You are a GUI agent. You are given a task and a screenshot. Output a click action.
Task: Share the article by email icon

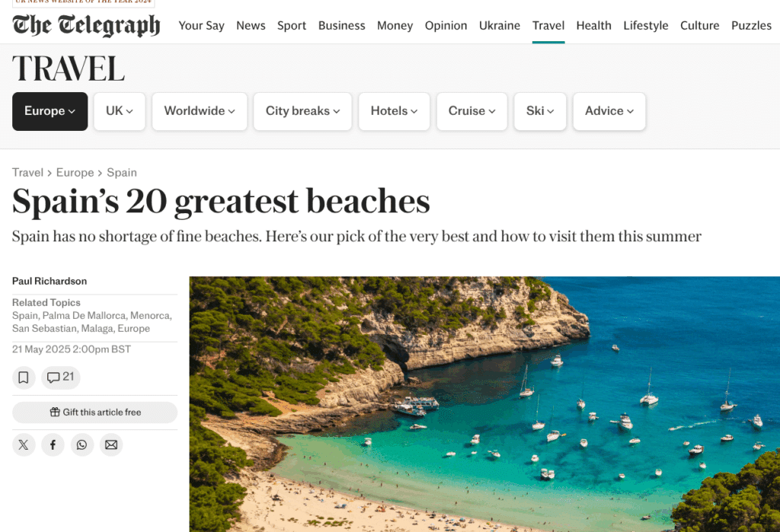(x=111, y=444)
